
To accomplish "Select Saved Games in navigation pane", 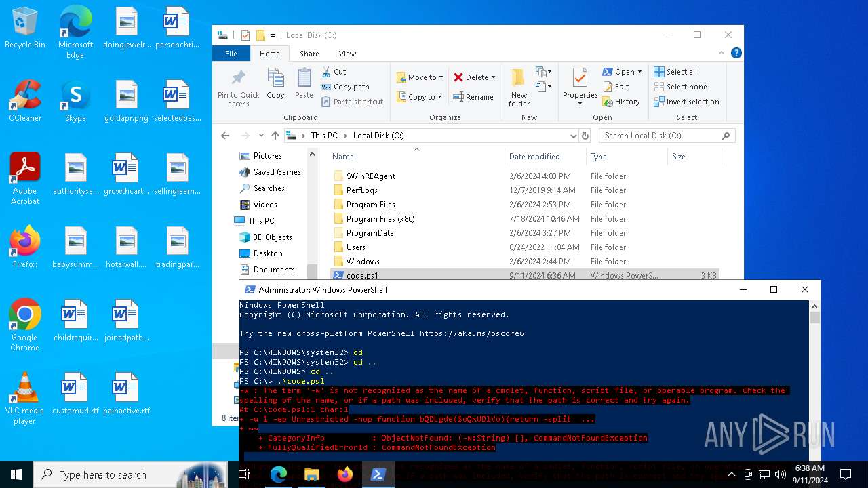I will [x=277, y=172].
